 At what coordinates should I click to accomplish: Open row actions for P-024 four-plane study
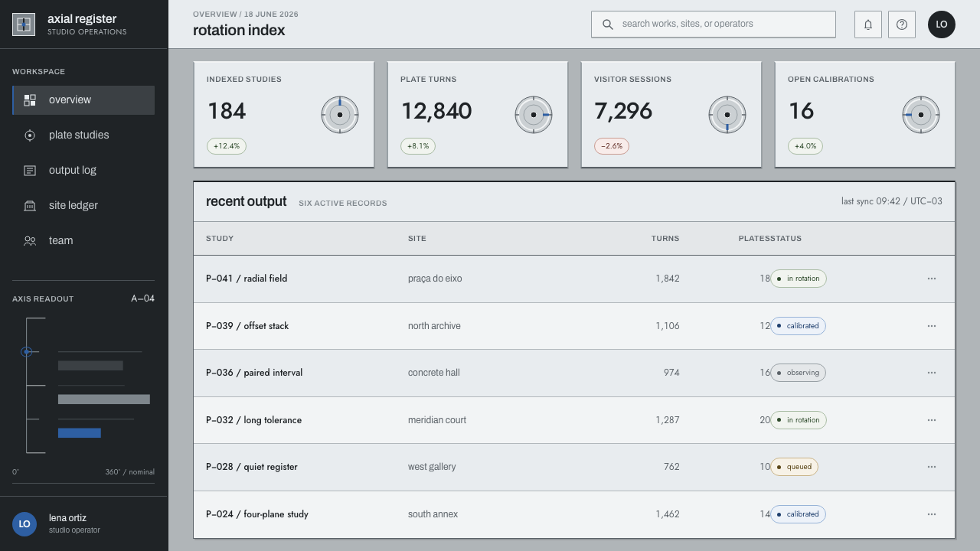[x=932, y=514]
